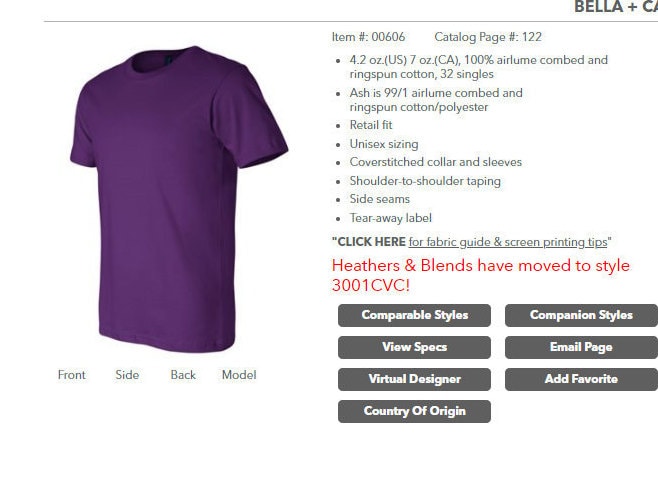Click the Tear-away label bullet
The image size is (658, 494).
point(390,218)
